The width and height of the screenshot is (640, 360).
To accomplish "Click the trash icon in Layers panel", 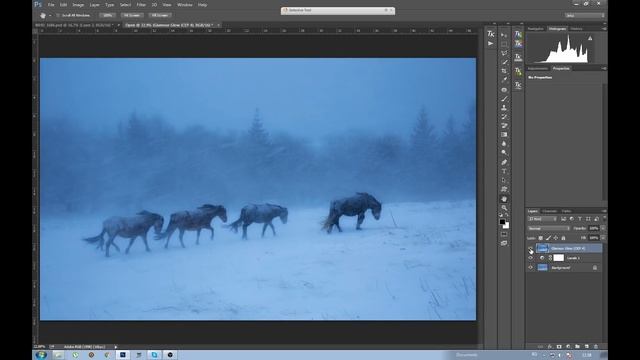I will 596,347.
